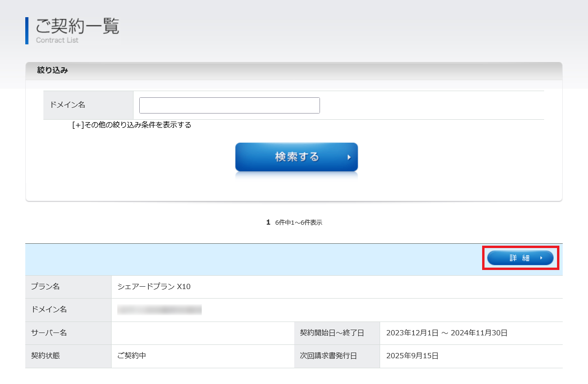Viewport: 588px width, 384px height.
Task: Click the 絞り込み panel header
Action: click(x=52, y=71)
